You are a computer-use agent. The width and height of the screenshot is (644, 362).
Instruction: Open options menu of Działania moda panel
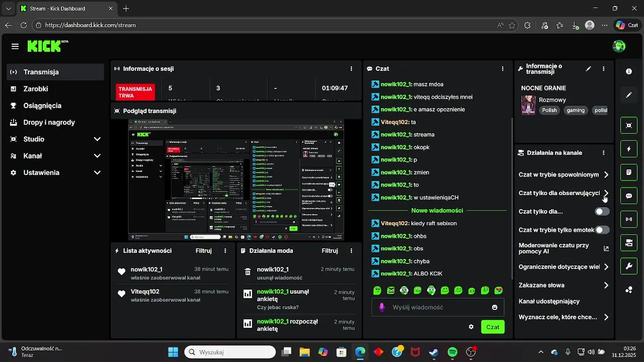pyautogui.click(x=351, y=250)
